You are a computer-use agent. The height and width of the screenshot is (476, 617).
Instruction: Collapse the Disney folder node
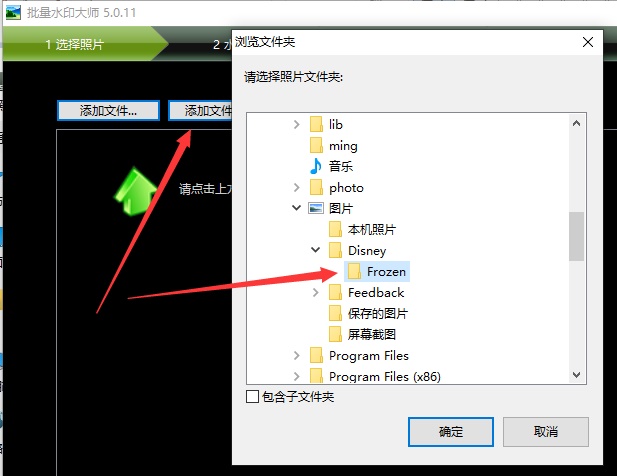[315, 250]
